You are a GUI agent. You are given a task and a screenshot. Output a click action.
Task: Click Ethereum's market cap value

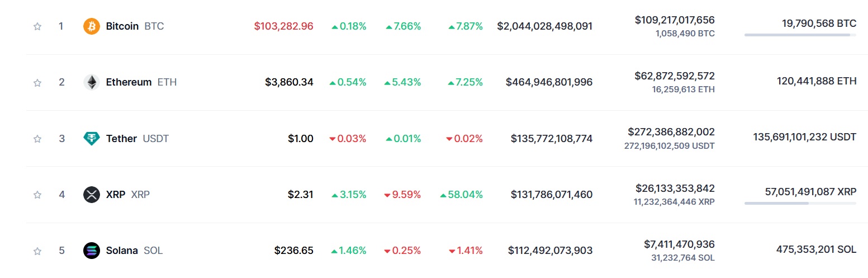point(549,82)
